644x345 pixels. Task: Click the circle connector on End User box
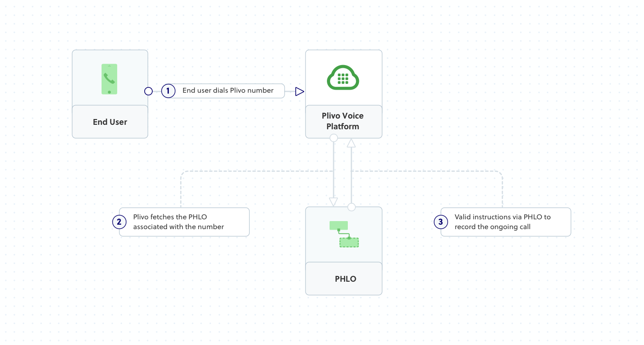(x=148, y=91)
